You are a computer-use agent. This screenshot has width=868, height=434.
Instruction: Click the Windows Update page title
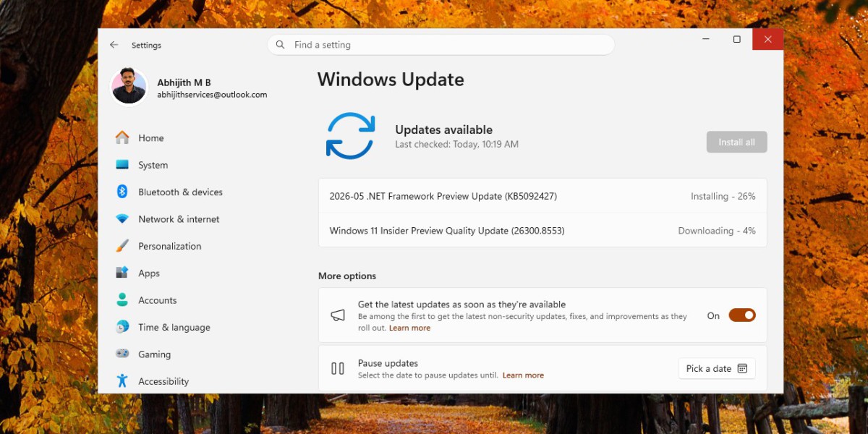coord(391,80)
